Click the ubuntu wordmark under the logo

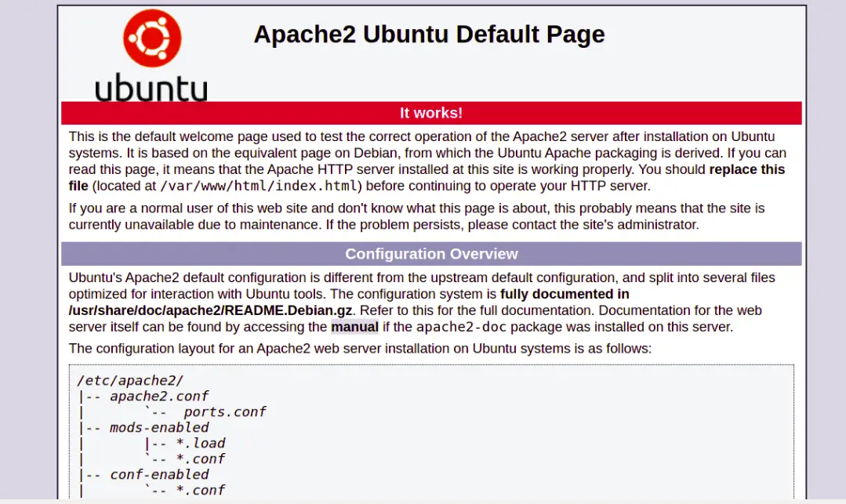pyautogui.click(x=151, y=88)
